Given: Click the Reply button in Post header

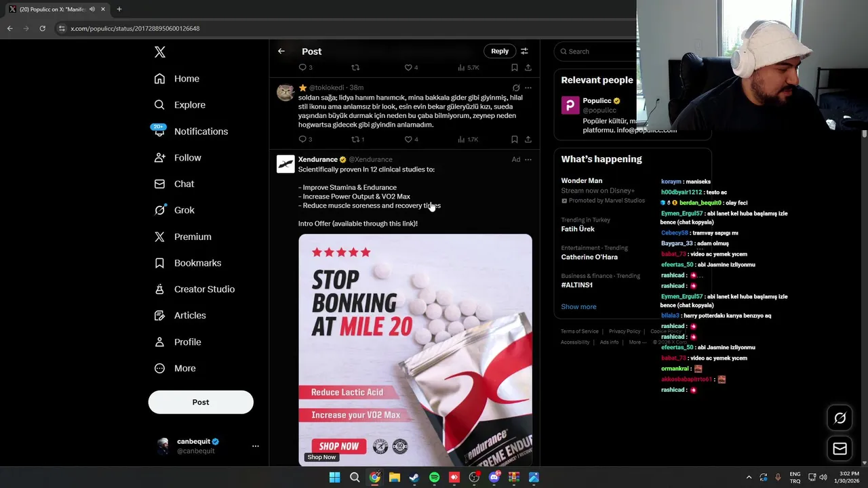Looking at the screenshot, I should coord(500,52).
